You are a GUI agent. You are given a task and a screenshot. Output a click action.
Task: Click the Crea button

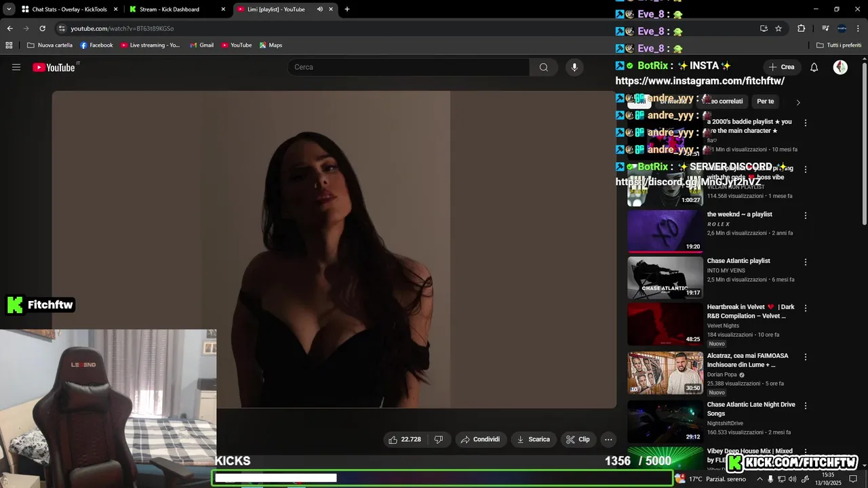tap(781, 67)
